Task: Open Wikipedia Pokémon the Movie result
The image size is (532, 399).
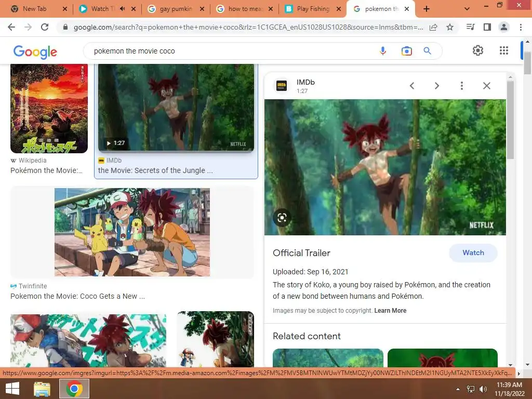Action: 46,170
